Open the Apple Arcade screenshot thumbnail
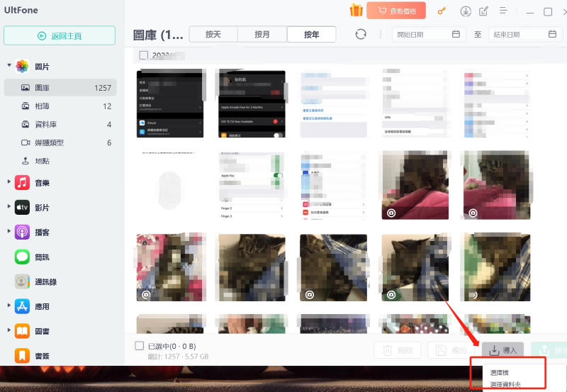This screenshot has height=392, width=567. pyautogui.click(x=252, y=103)
